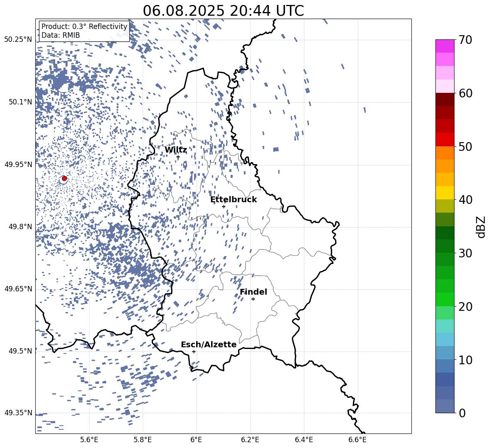Click the 49.65°N latitude label

[18, 289]
